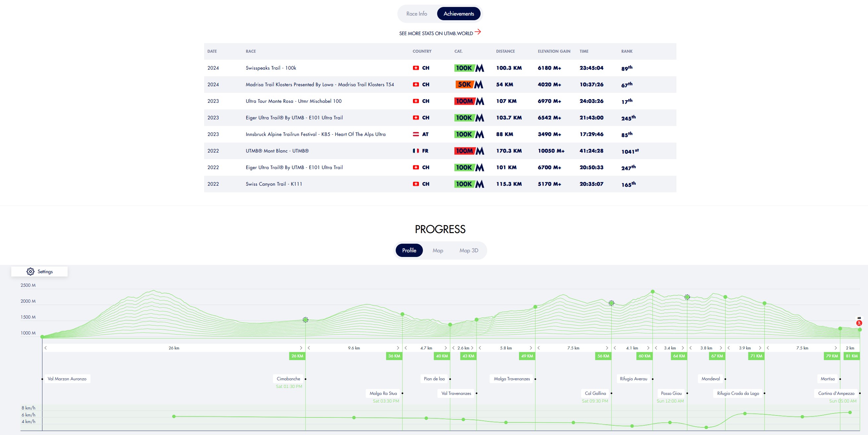Viewport: 868px width, 435px height.
Task: Click left chevron of 4.1 km segment
Action: pos(614,348)
